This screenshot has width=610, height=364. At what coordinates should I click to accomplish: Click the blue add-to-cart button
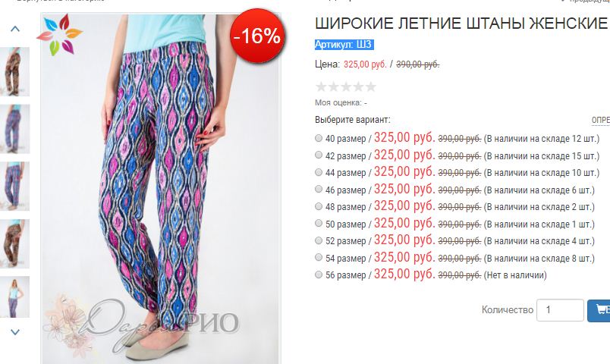599,310
